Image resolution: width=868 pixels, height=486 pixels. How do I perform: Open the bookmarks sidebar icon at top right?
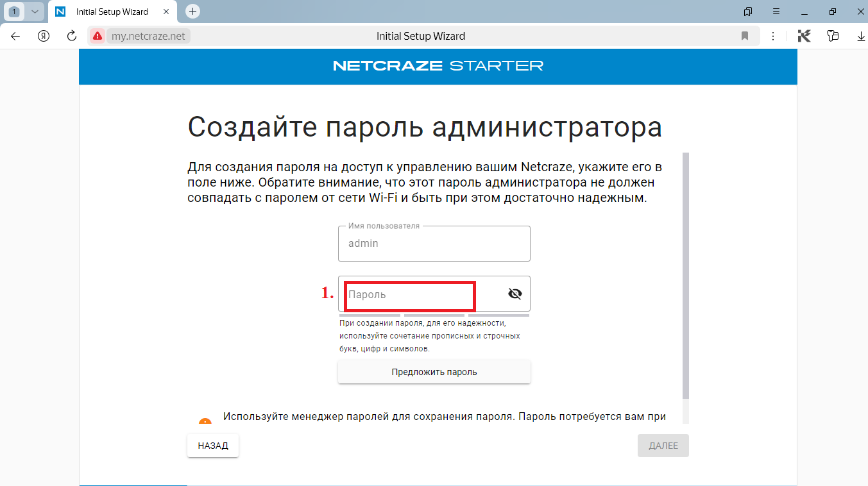[x=747, y=12]
